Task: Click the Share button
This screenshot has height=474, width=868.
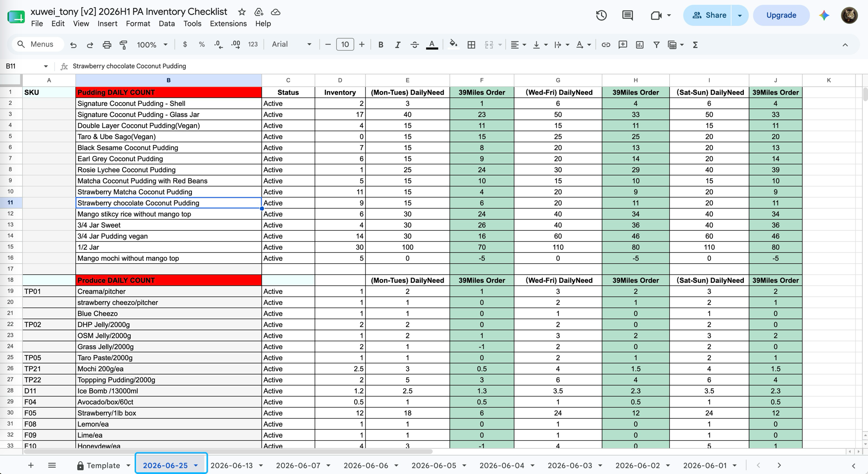Action: tap(707, 15)
